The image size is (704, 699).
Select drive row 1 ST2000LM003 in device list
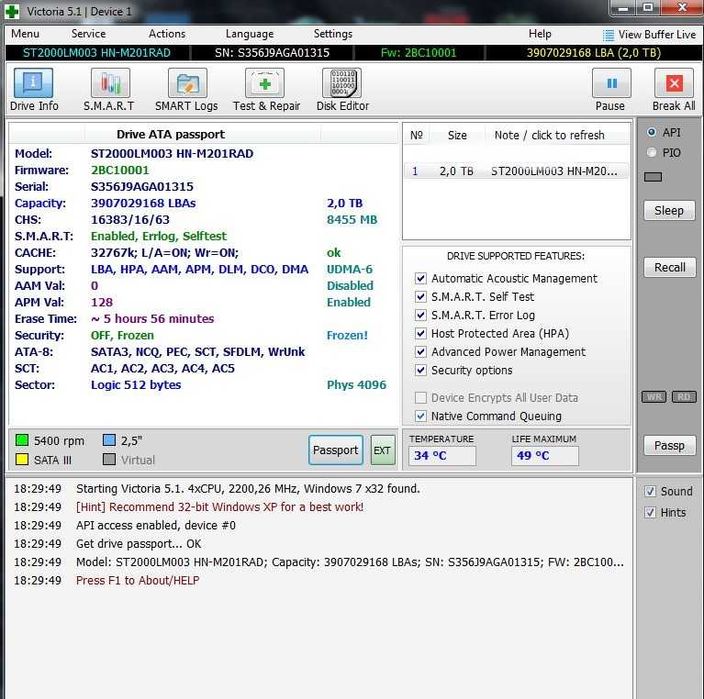pos(515,171)
